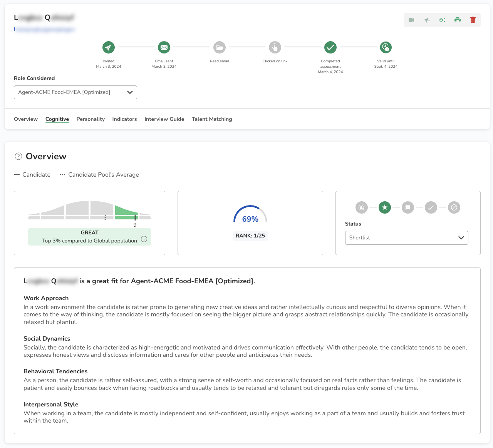This screenshot has width=493, height=448.
Task: Click the candidate's email link under name
Action: 44,29
